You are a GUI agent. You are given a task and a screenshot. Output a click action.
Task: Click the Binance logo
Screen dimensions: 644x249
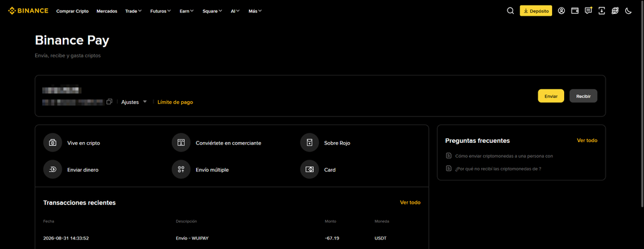click(x=28, y=11)
